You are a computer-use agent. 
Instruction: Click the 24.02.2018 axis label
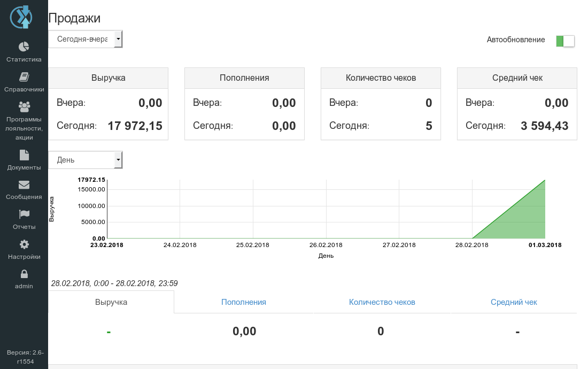click(x=180, y=245)
